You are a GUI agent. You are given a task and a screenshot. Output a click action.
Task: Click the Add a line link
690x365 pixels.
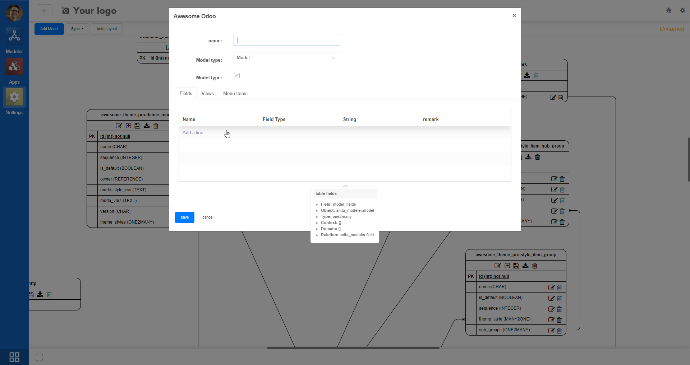pyautogui.click(x=192, y=133)
